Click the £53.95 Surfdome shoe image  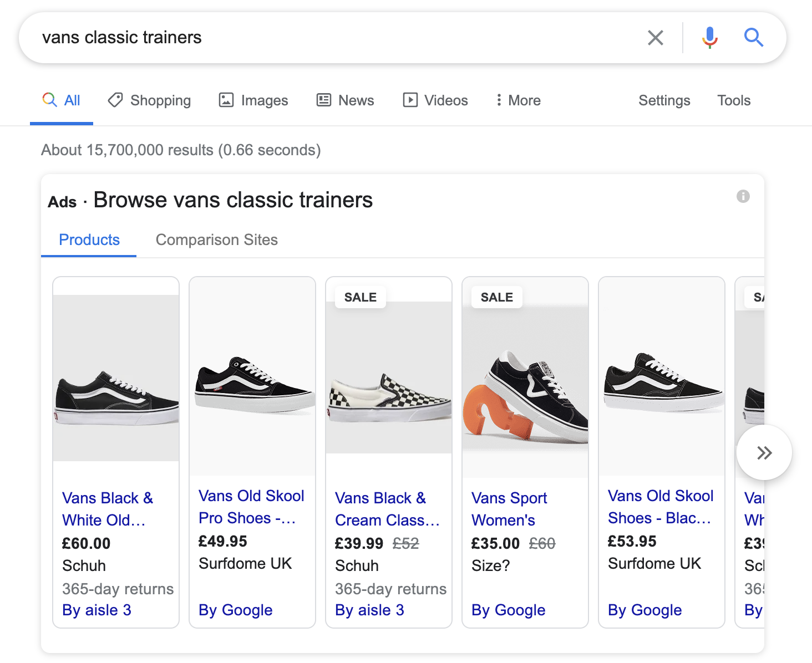tap(662, 376)
